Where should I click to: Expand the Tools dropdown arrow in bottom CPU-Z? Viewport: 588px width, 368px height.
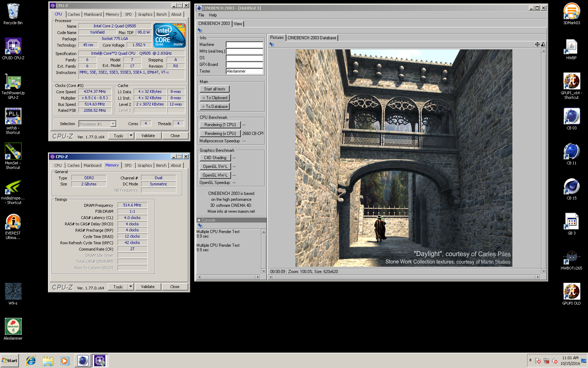point(131,287)
